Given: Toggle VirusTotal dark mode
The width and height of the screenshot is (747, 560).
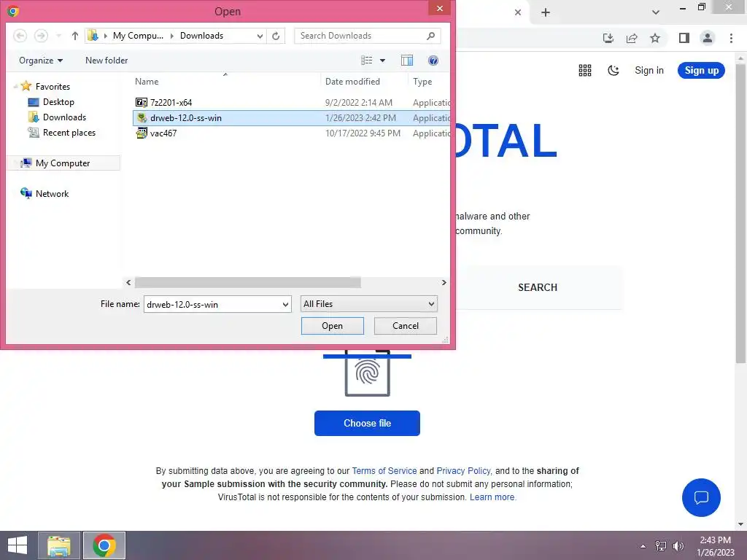Looking at the screenshot, I should [613, 71].
